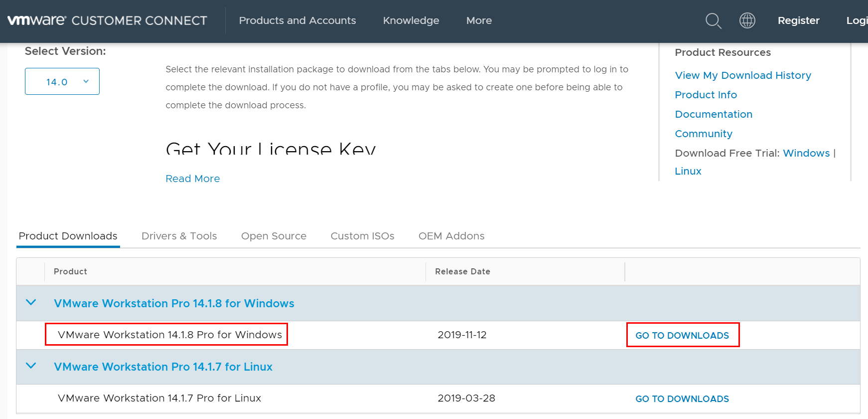Collapse the Workstation Pro 14.1.8 for Windows row
The image size is (868, 419).
31,303
